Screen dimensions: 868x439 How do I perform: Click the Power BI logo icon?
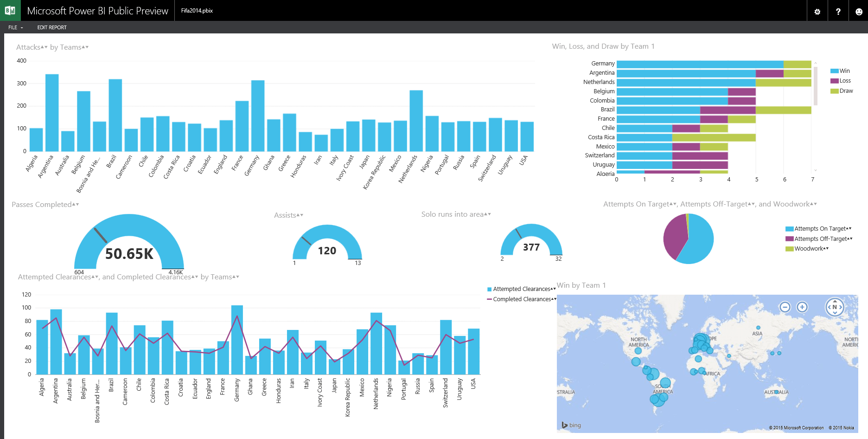[10, 10]
